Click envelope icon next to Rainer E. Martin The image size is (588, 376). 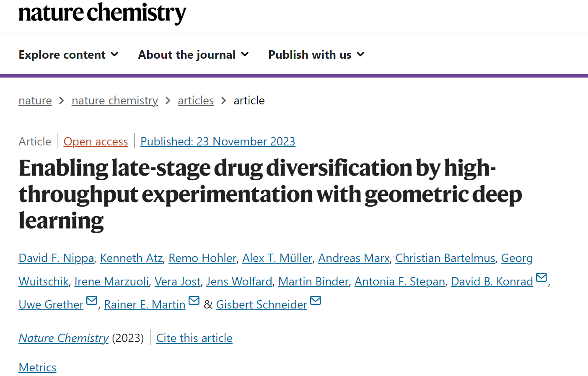click(x=194, y=300)
